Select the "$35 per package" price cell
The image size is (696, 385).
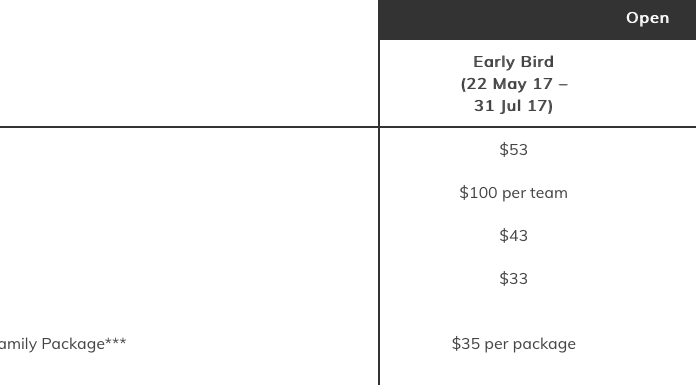tap(514, 344)
